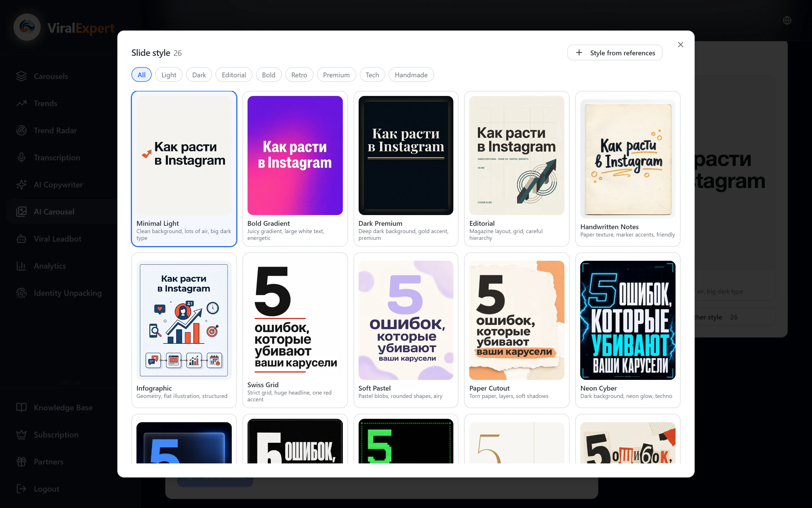The image size is (812, 508).
Task: Select the Soft Pastel style
Action: pyautogui.click(x=406, y=330)
